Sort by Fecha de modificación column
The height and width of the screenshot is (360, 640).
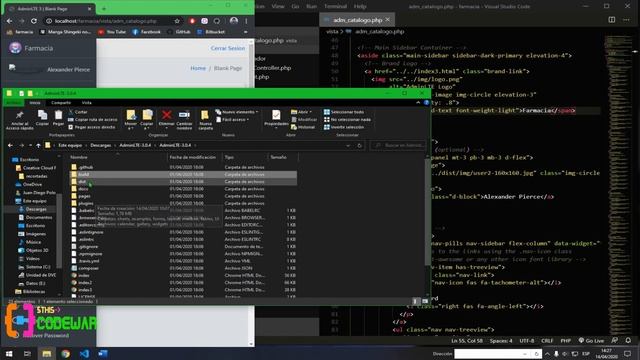point(194,157)
